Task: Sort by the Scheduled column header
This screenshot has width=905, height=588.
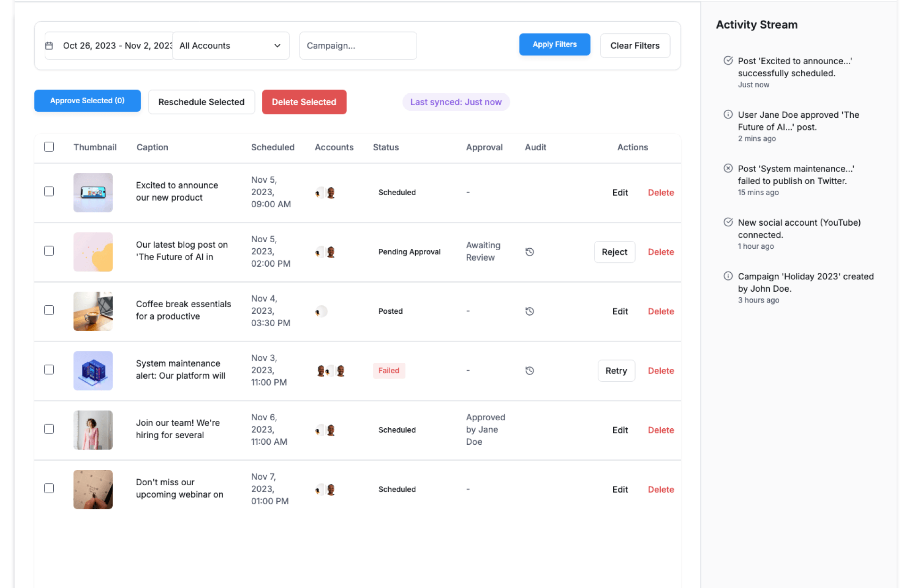Action: click(x=272, y=147)
